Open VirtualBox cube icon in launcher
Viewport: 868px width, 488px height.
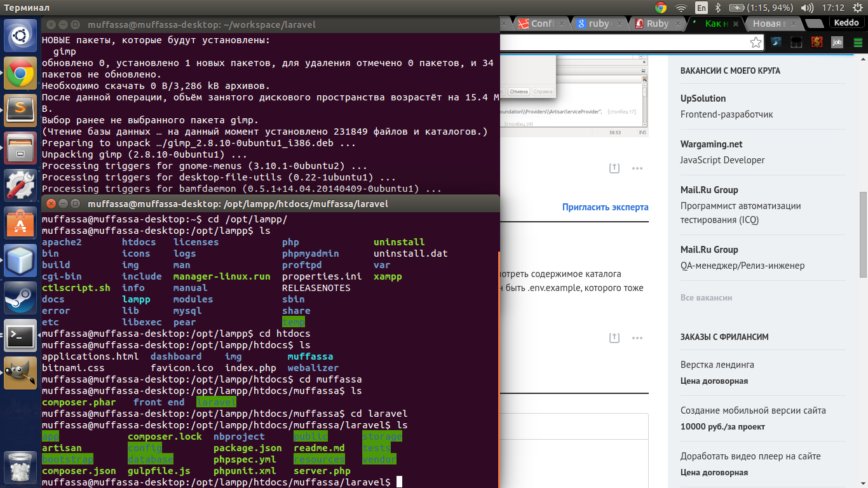(x=21, y=261)
